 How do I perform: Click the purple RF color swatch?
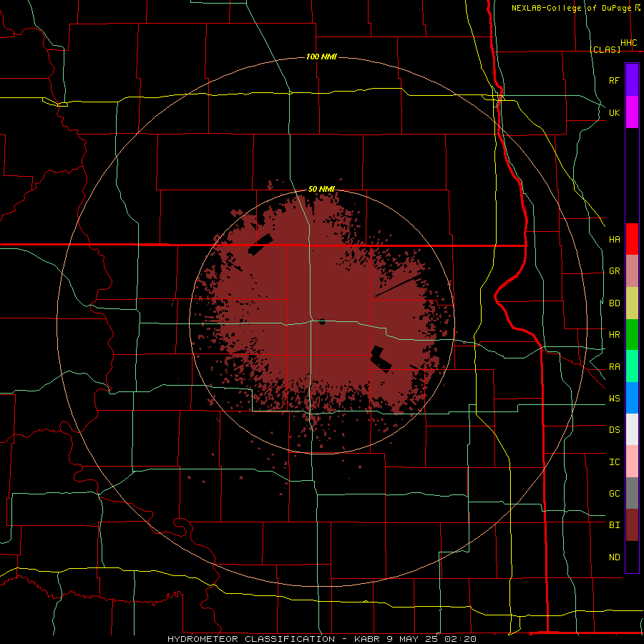click(632, 80)
